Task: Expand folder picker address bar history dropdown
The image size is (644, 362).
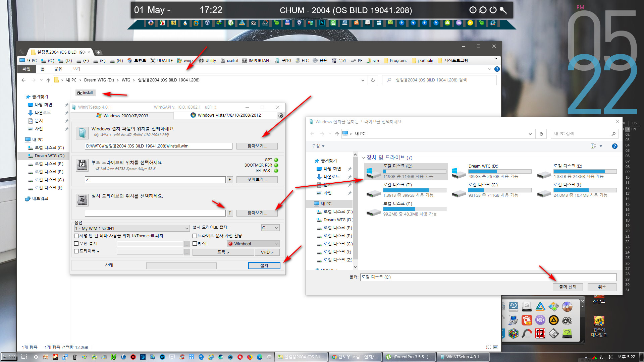Action: coord(530,134)
